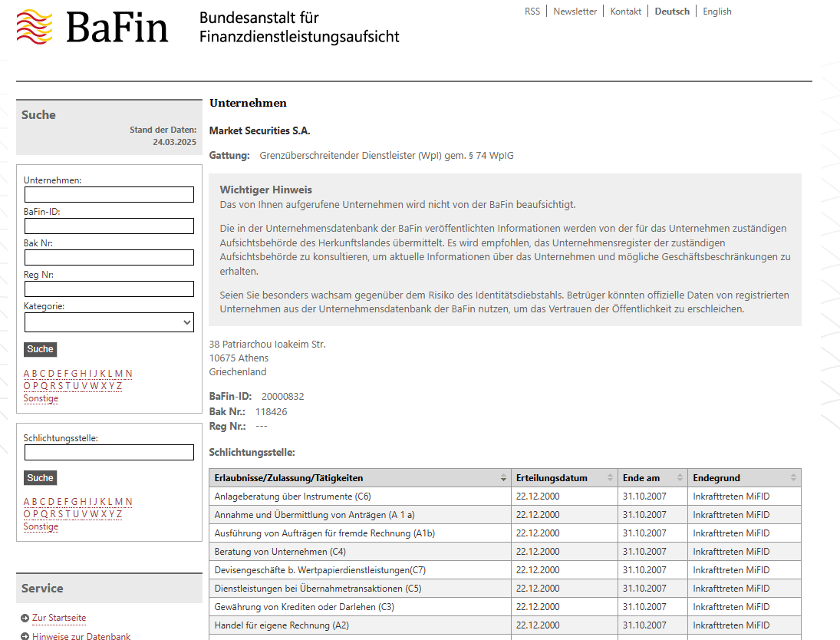840x640 pixels.
Task: Open the Newsletter link
Action: click(x=575, y=12)
